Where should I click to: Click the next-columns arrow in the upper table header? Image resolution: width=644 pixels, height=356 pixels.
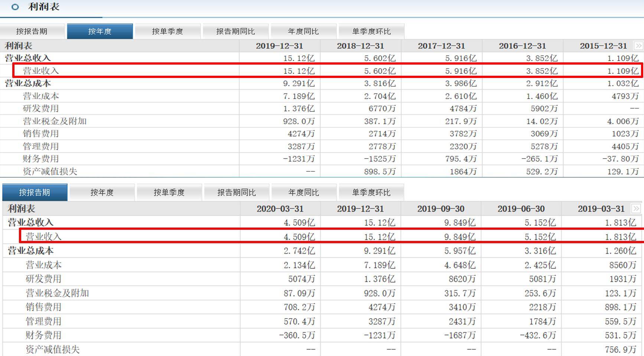coord(638,46)
